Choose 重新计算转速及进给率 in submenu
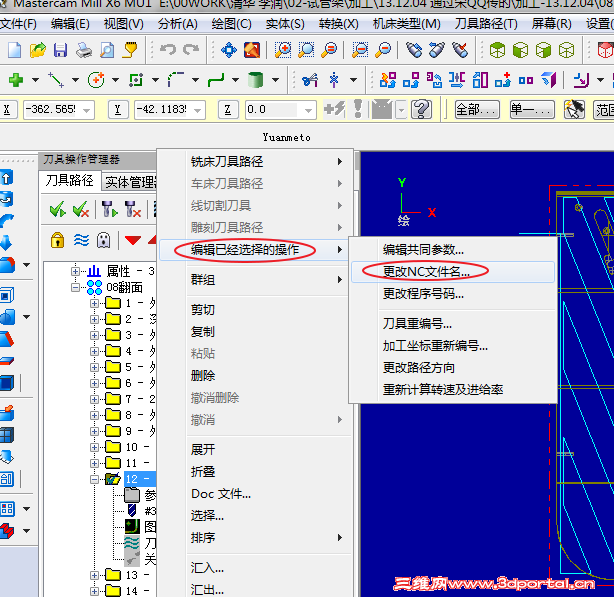The image size is (614, 597). (453, 390)
